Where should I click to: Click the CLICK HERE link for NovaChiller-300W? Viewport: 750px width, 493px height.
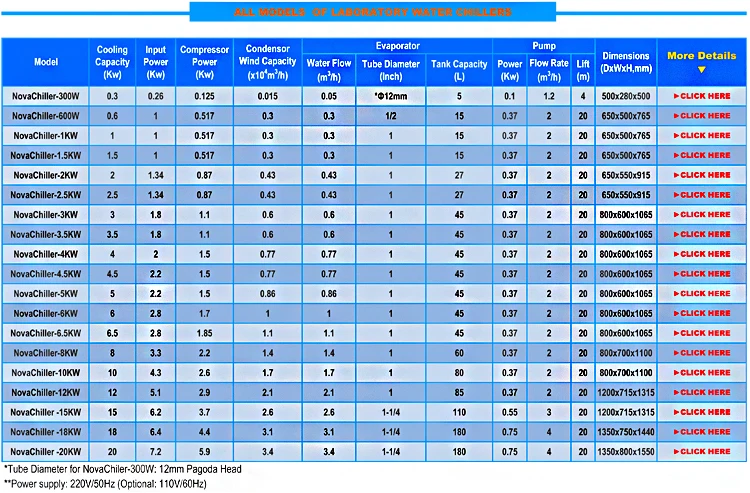point(702,96)
